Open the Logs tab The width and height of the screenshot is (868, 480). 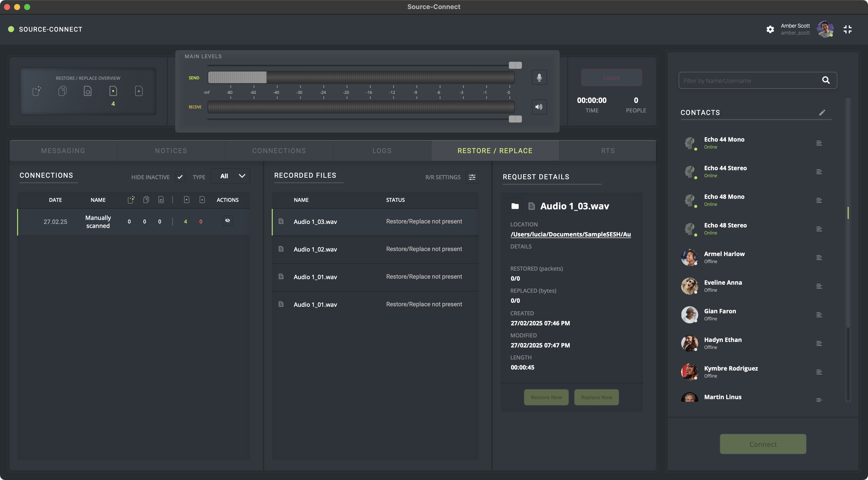point(382,151)
